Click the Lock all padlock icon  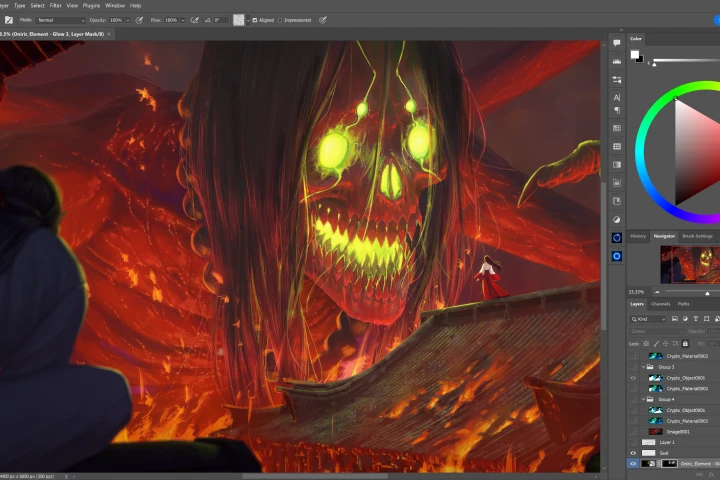click(685, 344)
